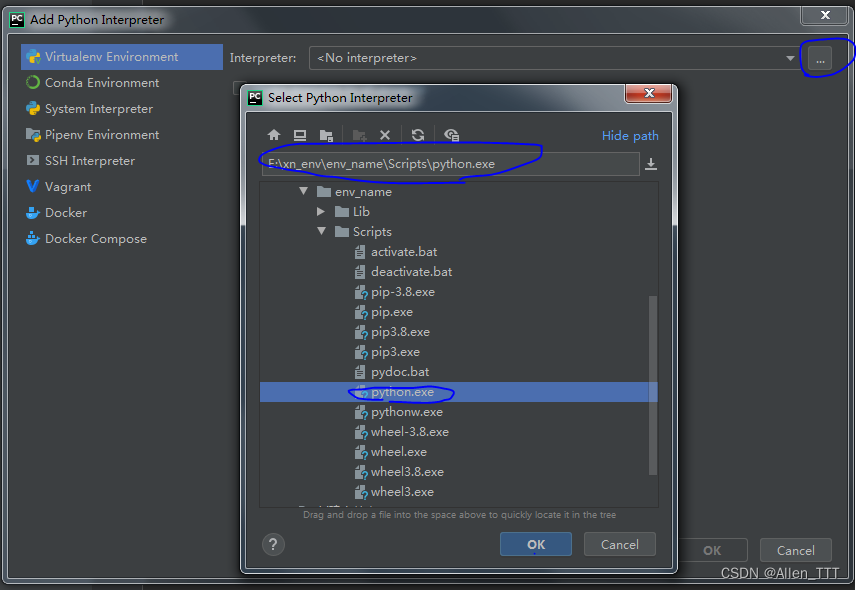Go to the home directory in the file chooser toolbar
Image resolution: width=856 pixels, height=590 pixels.
click(x=274, y=135)
